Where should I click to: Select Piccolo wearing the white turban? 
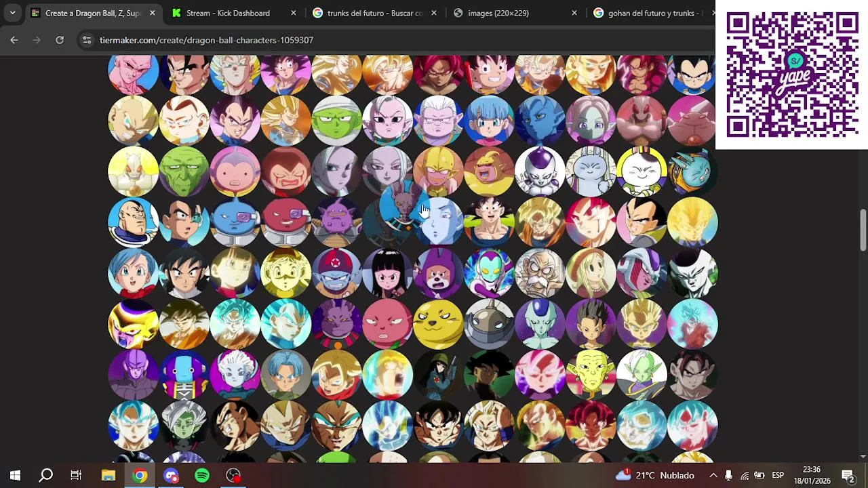[x=337, y=121]
